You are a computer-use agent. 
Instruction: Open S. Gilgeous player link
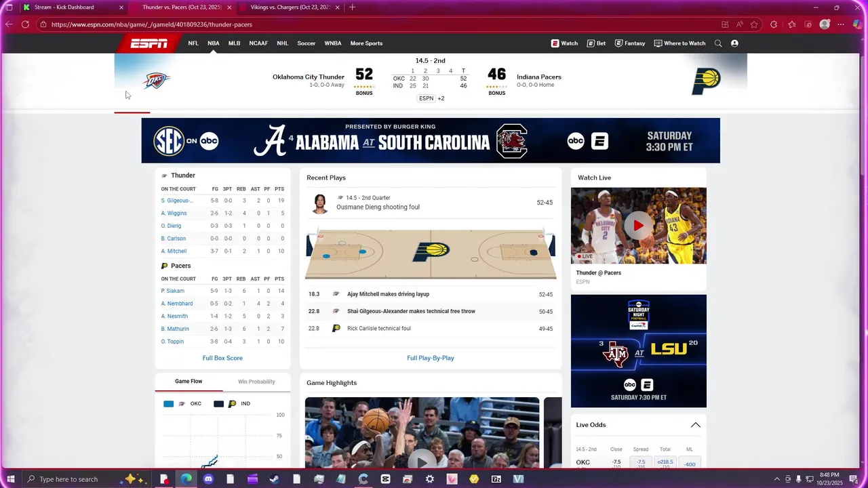pyautogui.click(x=177, y=201)
